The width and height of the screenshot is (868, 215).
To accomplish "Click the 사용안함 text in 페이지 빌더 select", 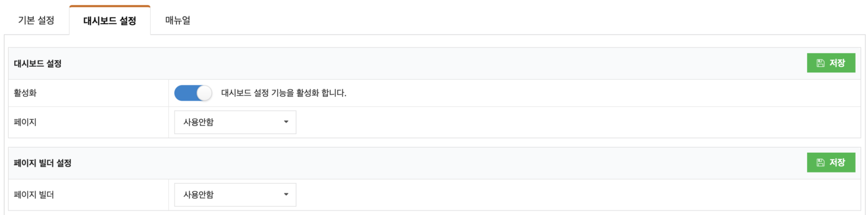I will 198,195.
